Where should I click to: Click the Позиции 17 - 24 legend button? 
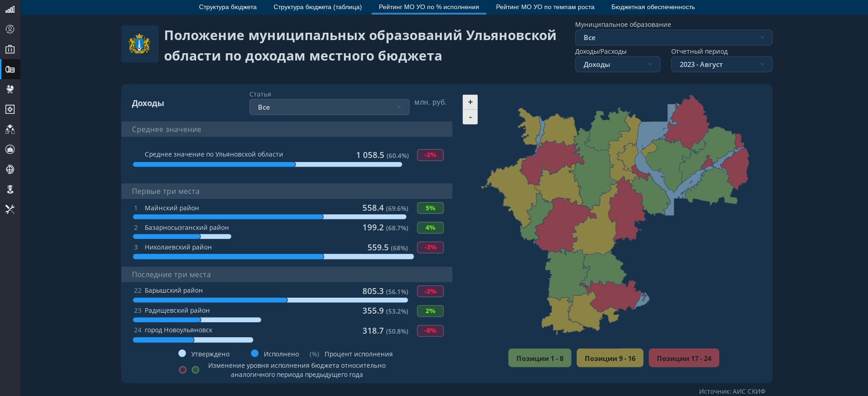pyautogui.click(x=684, y=358)
